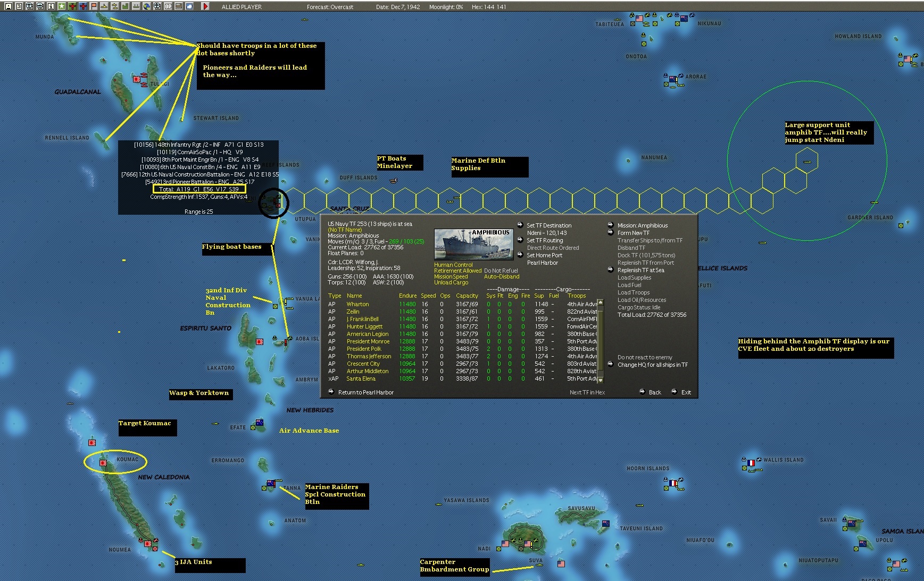Screen dimensions: 924x581
Task: Click Return to Pearl Harbor
Action: [x=366, y=392]
